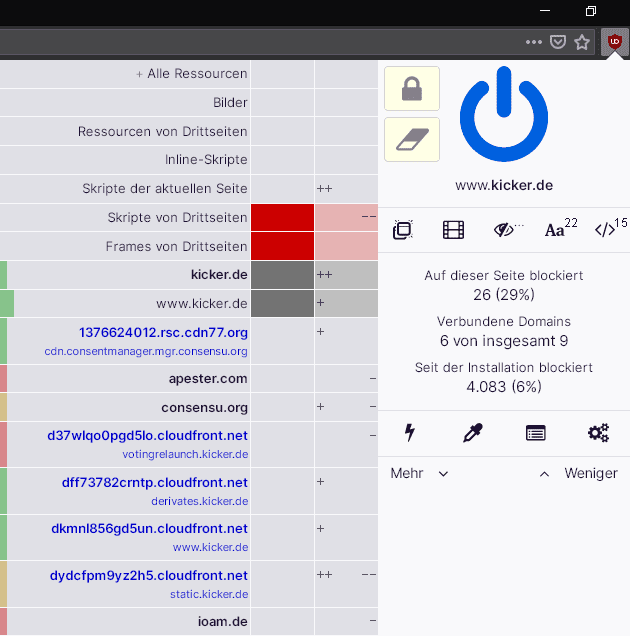630x636 pixels.
Task: Toggle the big blue power button
Action: 504,114
